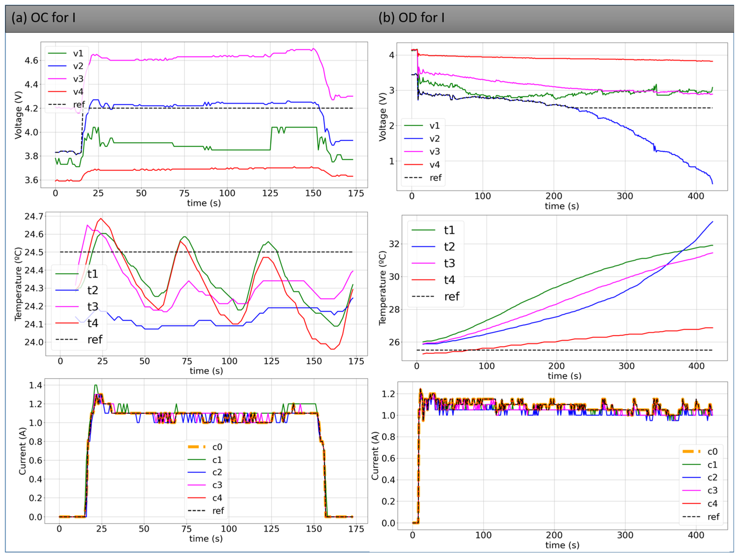Select the c3 label in the OC current legend

(x=217, y=485)
